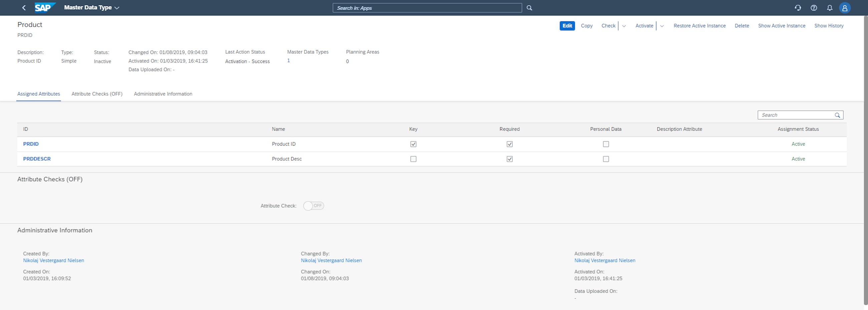Uncheck Required for Product ID
Image resolution: width=868 pixels, height=310 pixels.
(x=509, y=144)
